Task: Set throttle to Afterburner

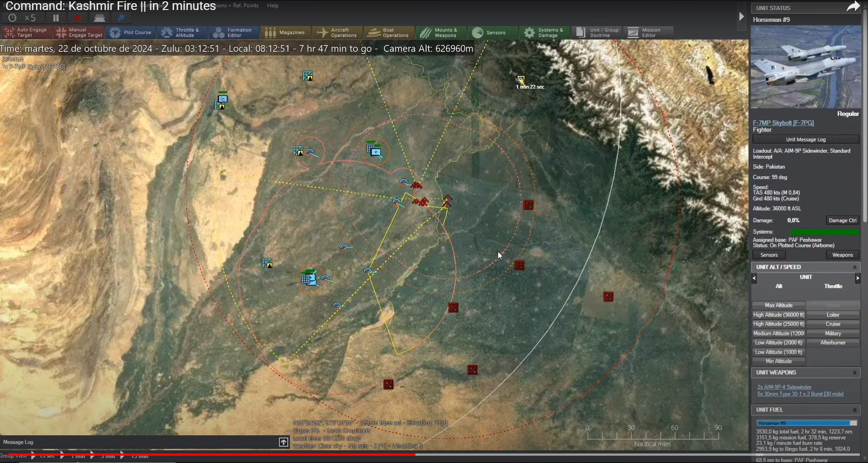Action: (833, 342)
